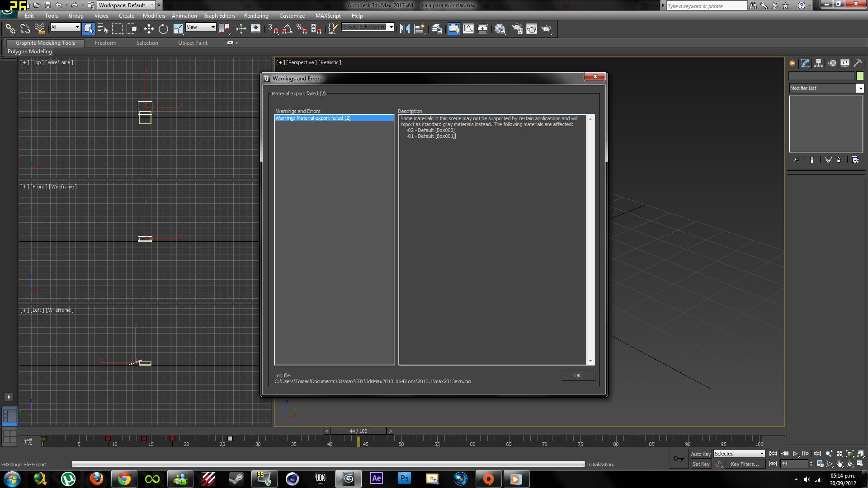Screen dimensions: 868x488
Task: Select the Move transform tool
Action: [149, 29]
